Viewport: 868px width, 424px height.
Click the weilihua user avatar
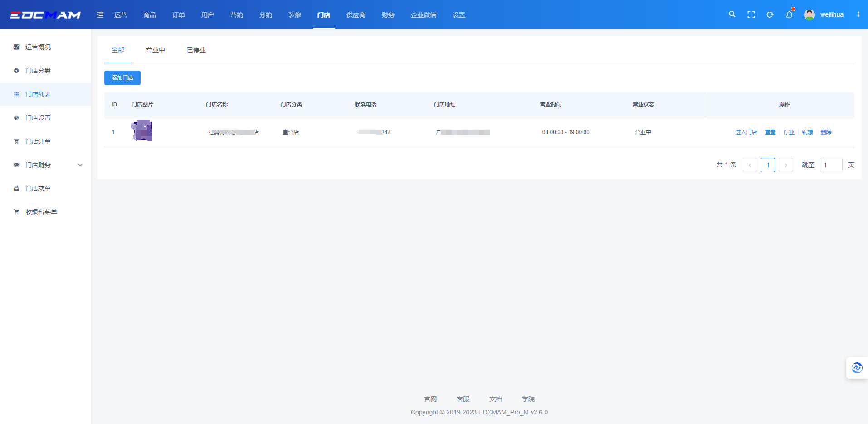pos(809,14)
